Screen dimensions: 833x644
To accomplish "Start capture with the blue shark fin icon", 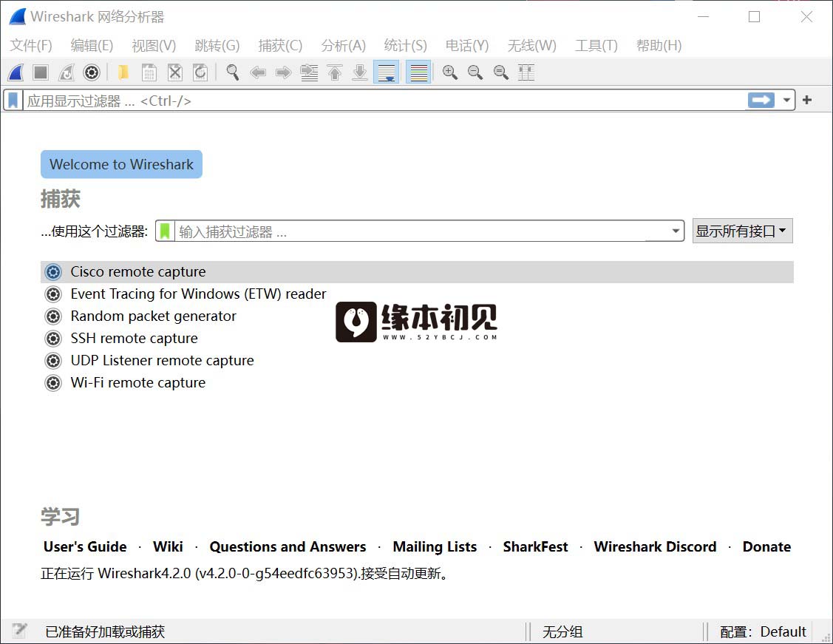I will [16, 72].
